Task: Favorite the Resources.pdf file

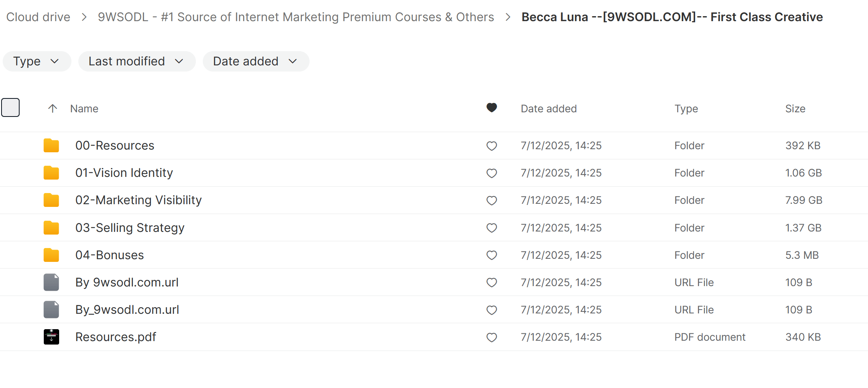Action: point(492,337)
